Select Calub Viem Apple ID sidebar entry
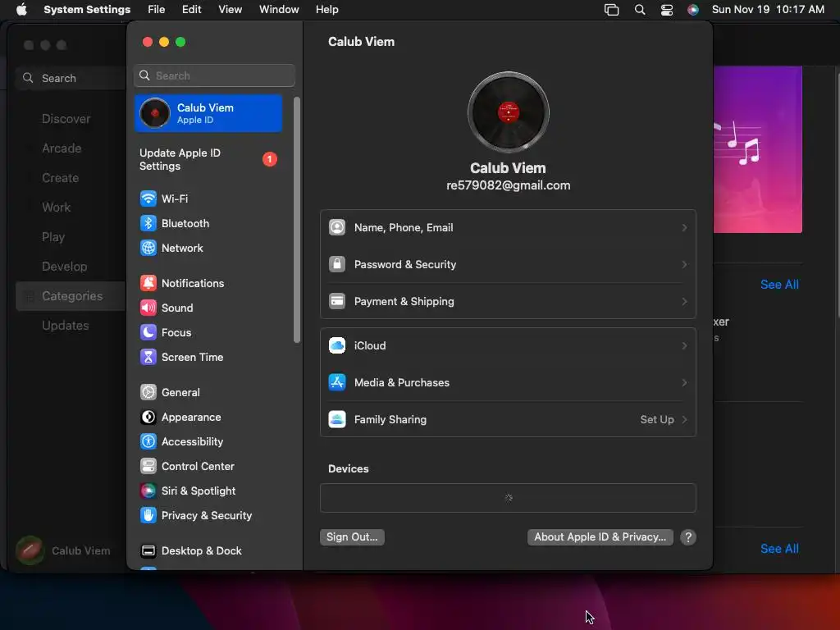Image resolution: width=840 pixels, height=630 pixels. [208, 113]
